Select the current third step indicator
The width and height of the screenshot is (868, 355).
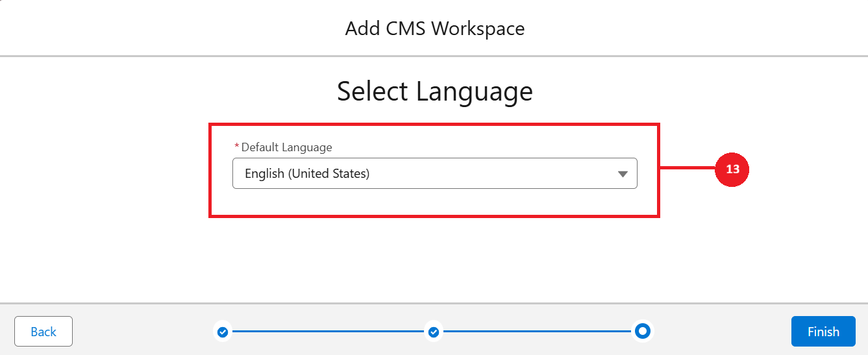point(643,331)
